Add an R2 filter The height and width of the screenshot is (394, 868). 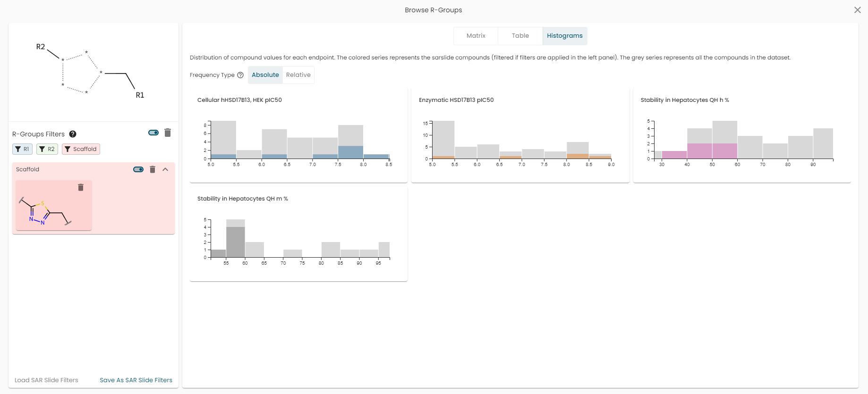pyautogui.click(x=47, y=149)
